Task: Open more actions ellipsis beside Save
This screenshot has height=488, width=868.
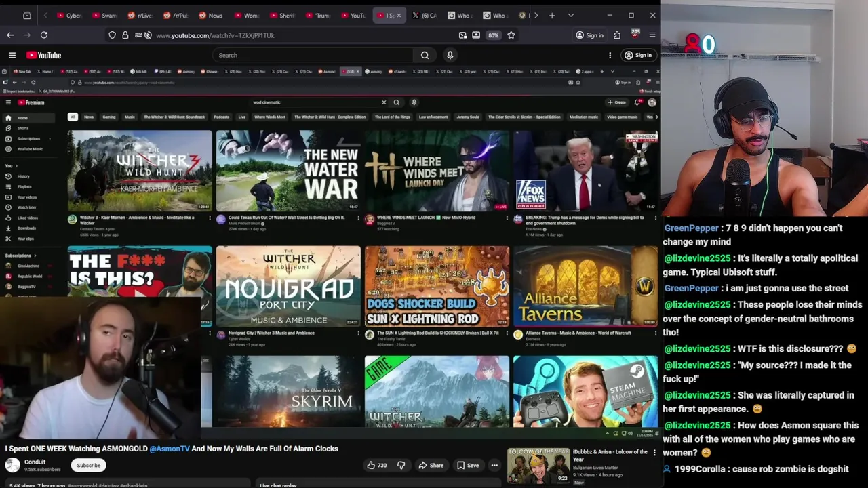Action: pyautogui.click(x=494, y=466)
